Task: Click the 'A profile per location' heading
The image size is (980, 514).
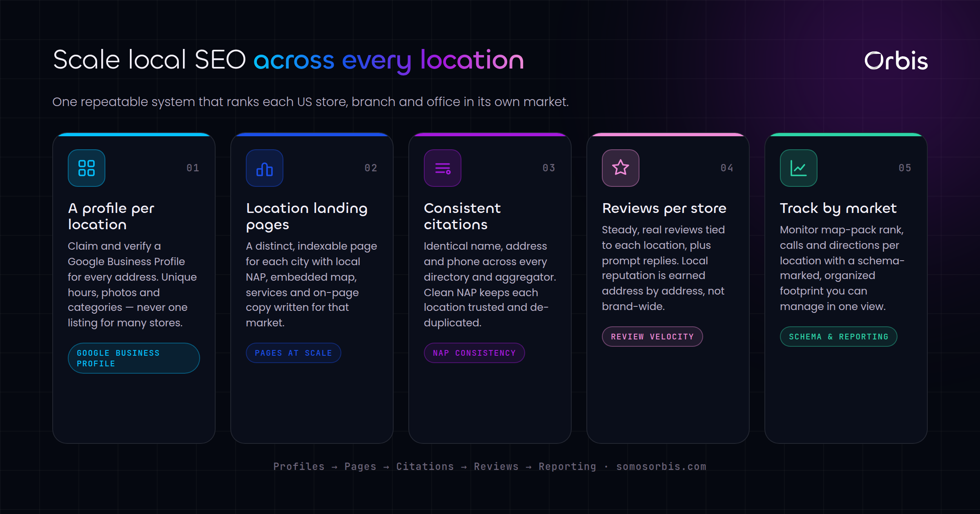Action: (111, 216)
